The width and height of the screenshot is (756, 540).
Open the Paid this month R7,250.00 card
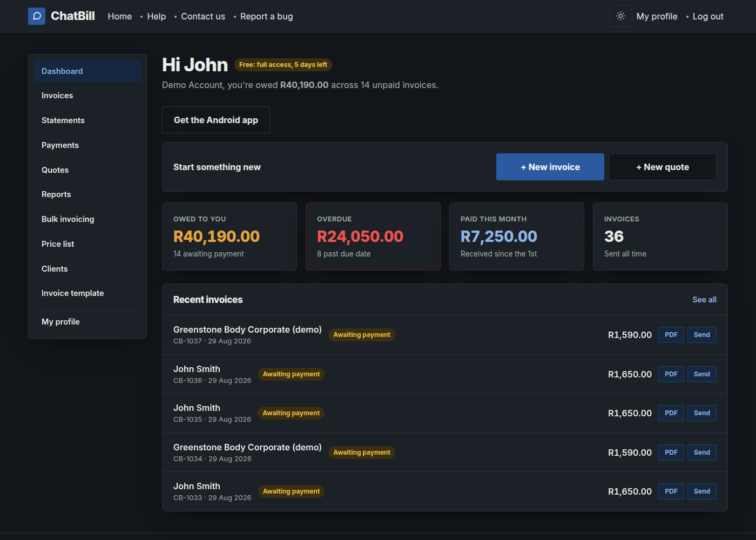coord(517,237)
